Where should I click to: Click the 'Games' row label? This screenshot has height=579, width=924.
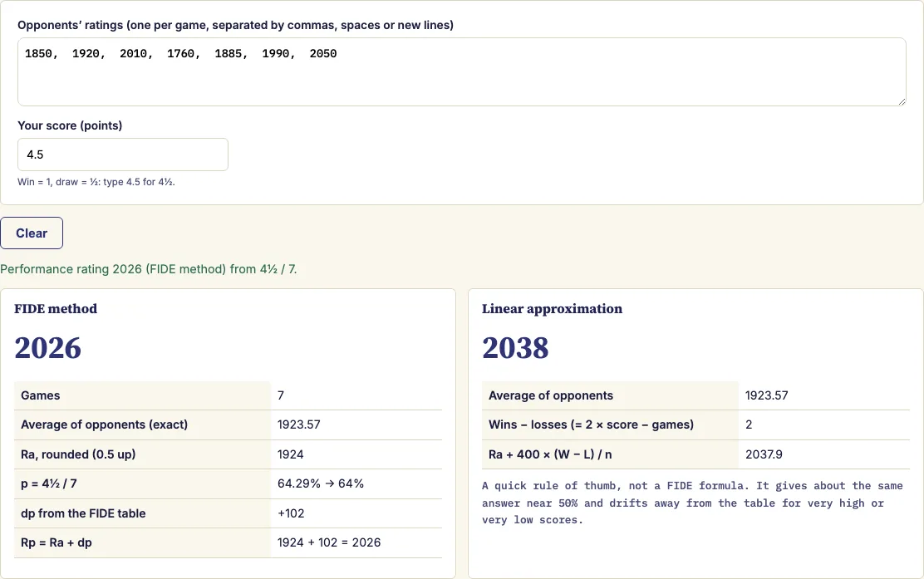40,395
